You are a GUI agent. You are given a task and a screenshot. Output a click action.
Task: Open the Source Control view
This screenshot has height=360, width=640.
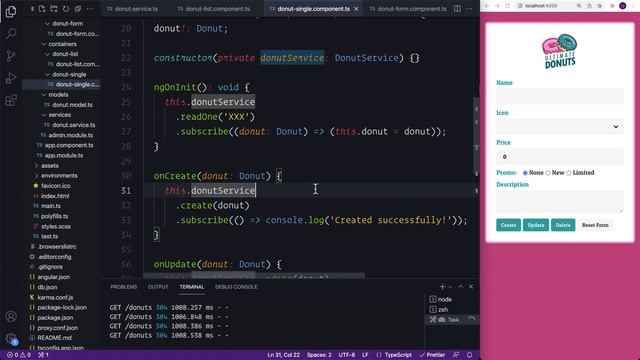(x=11, y=56)
